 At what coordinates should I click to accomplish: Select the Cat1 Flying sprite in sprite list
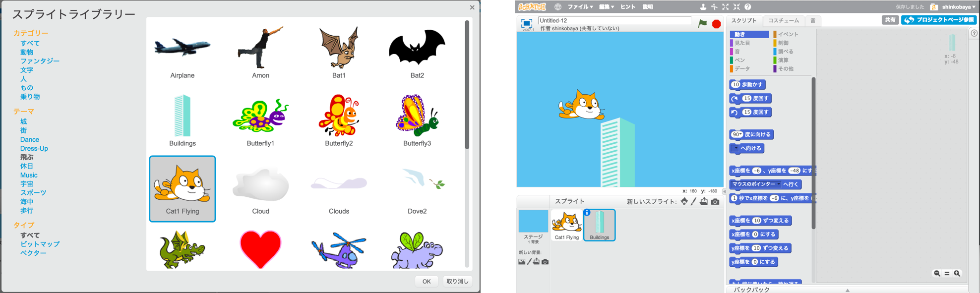coord(567,225)
